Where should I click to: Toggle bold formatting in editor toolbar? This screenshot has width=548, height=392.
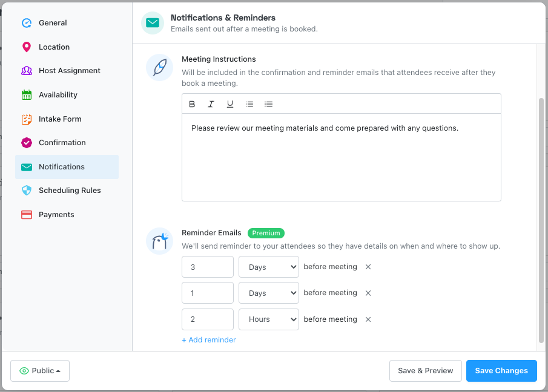click(192, 104)
